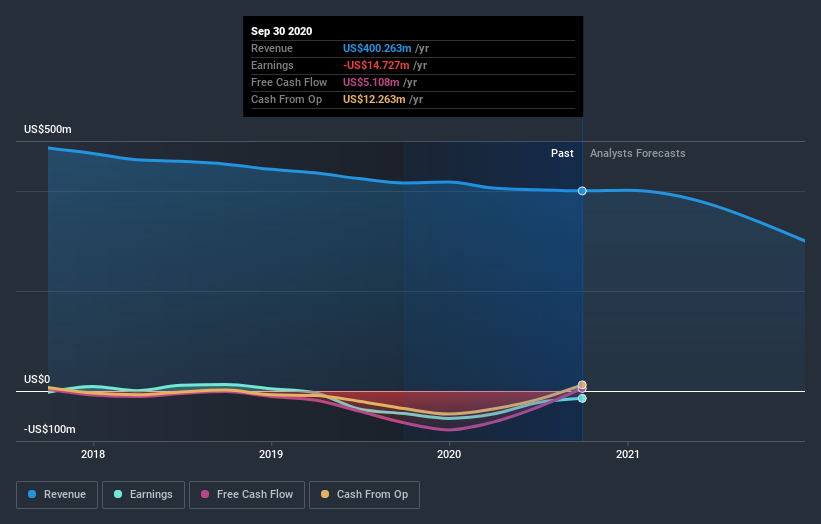Click the orange Cash From Op data point
The height and width of the screenshot is (524, 821).
(582, 385)
